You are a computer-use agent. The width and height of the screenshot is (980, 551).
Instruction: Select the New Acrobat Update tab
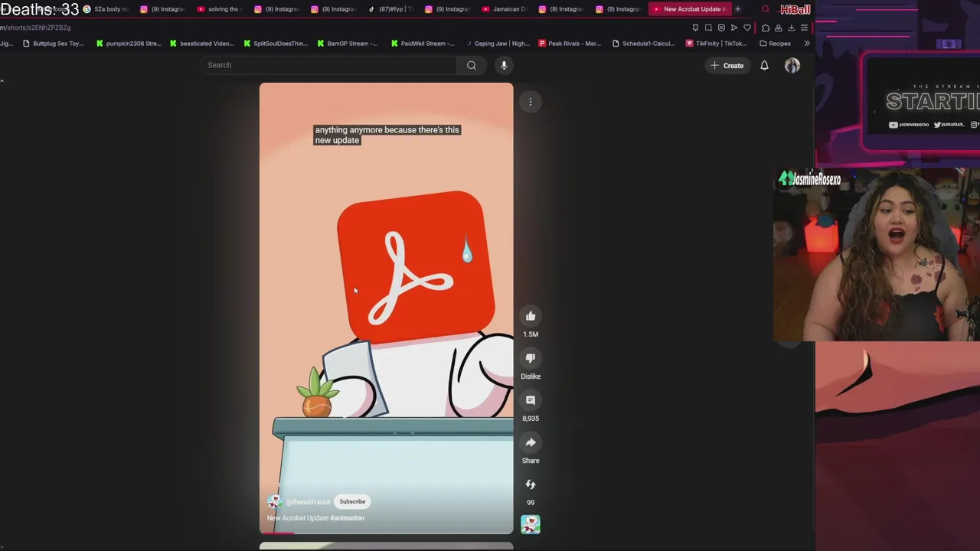[x=688, y=9]
